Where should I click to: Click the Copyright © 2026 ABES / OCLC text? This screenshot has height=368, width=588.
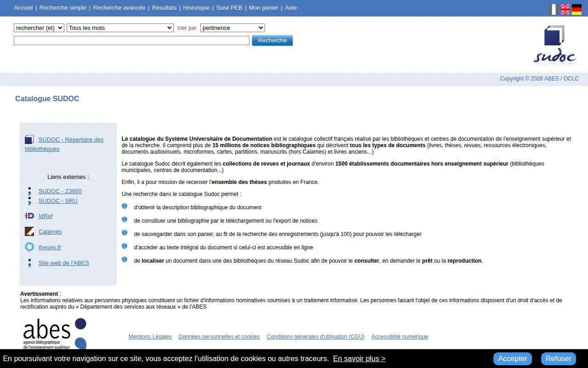click(x=539, y=79)
